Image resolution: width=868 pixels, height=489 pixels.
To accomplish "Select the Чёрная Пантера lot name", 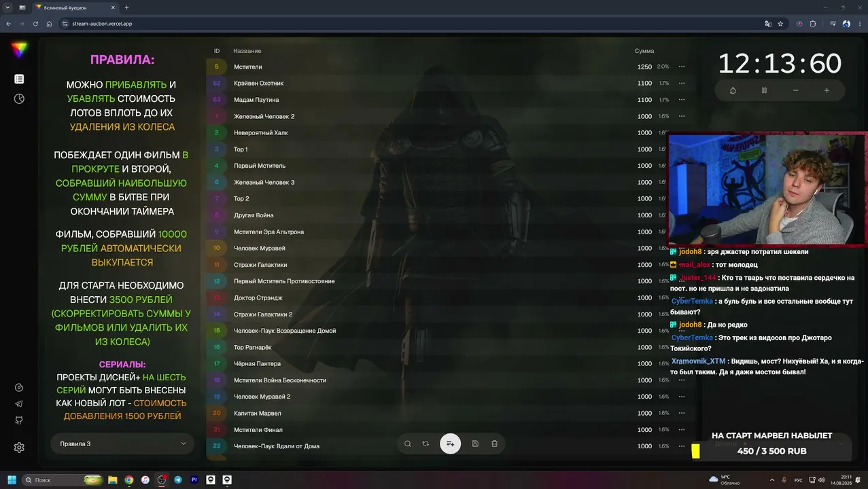I will (258, 363).
